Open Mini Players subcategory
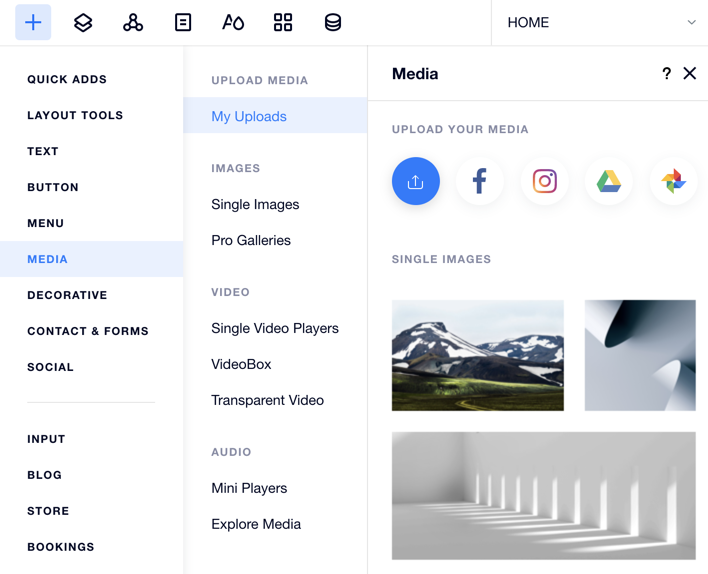The image size is (708, 574). click(249, 488)
